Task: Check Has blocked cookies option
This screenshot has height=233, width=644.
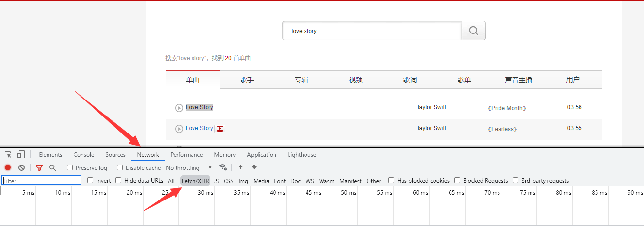Action: click(391, 180)
